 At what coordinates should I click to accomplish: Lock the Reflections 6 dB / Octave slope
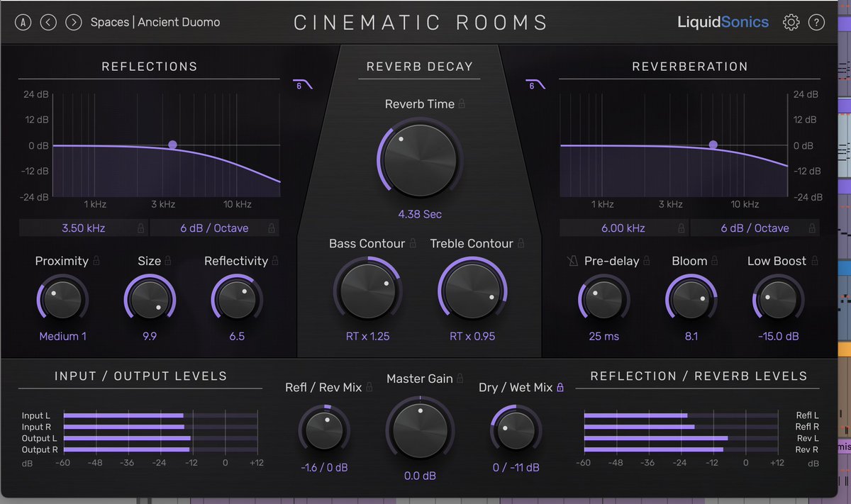tap(272, 228)
